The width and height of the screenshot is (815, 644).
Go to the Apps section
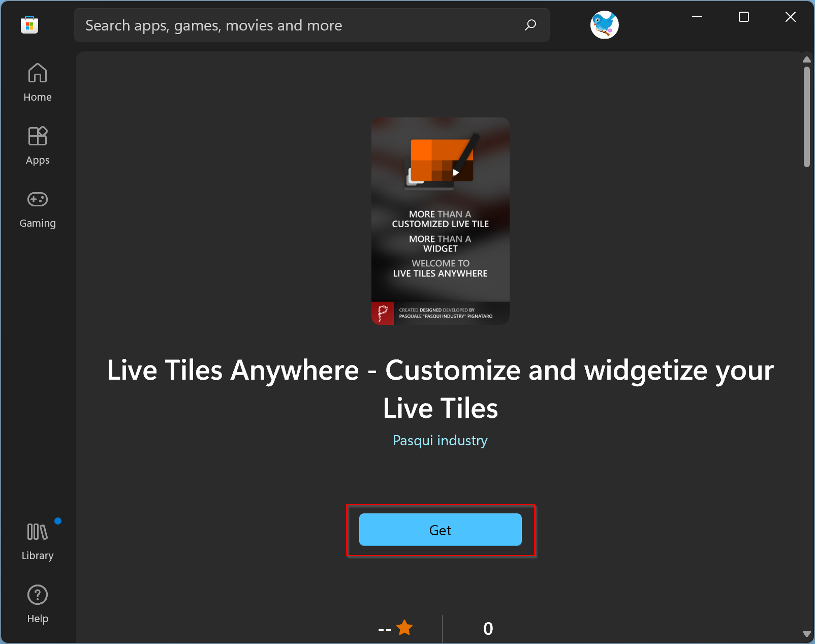pyautogui.click(x=38, y=145)
